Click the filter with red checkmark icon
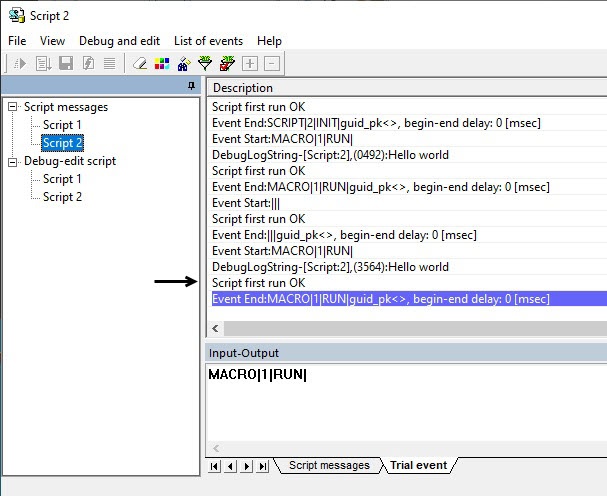This screenshot has width=607, height=496. [227, 63]
